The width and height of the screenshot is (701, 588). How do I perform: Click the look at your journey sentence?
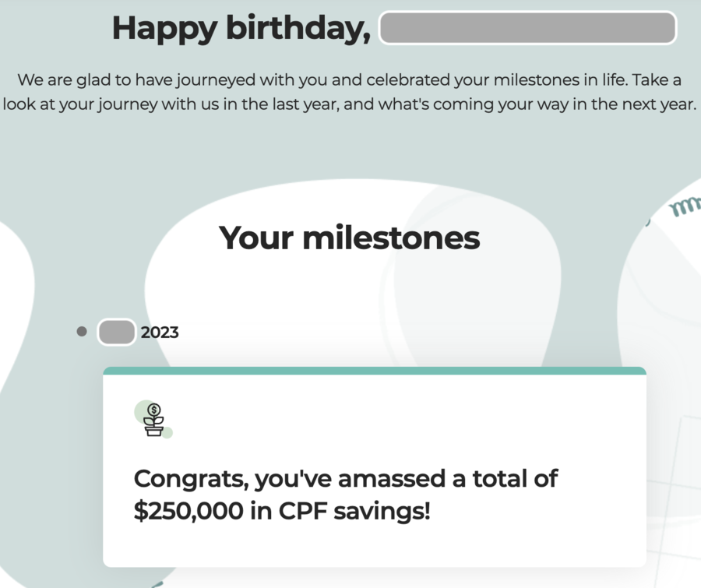click(350, 104)
